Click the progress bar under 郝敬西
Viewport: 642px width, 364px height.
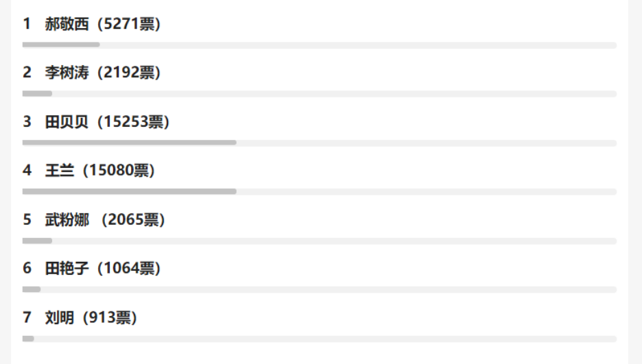tap(319, 45)
